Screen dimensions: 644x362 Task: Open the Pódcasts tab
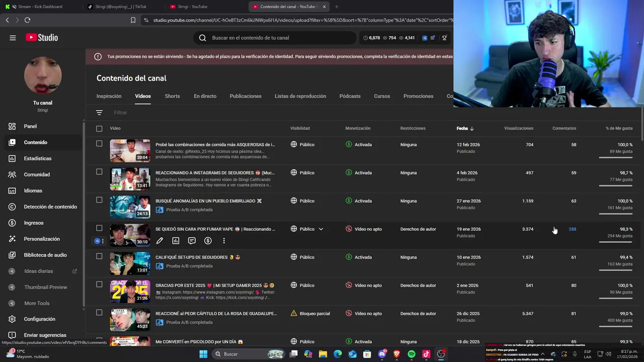click(x=350, y=96)
